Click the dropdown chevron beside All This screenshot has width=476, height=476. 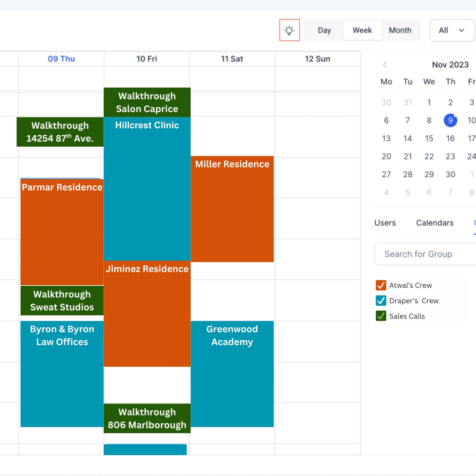pyautogui.click(x=461, y=30)
